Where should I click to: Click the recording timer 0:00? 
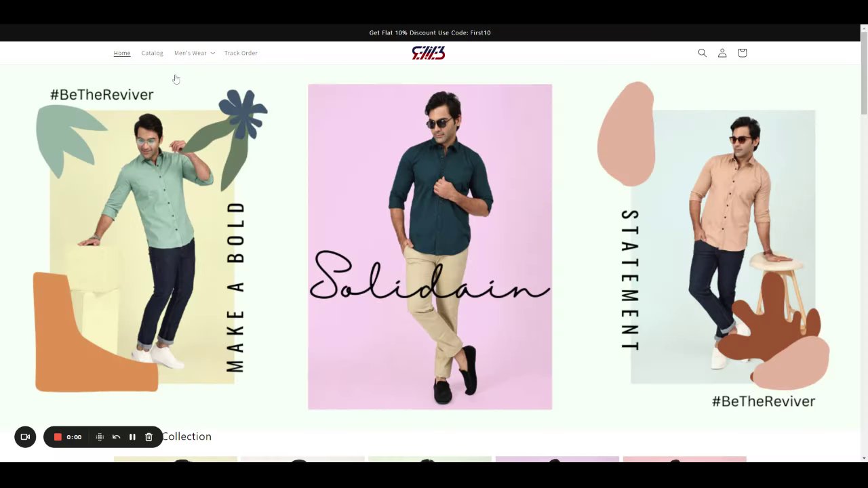[74, 437]
